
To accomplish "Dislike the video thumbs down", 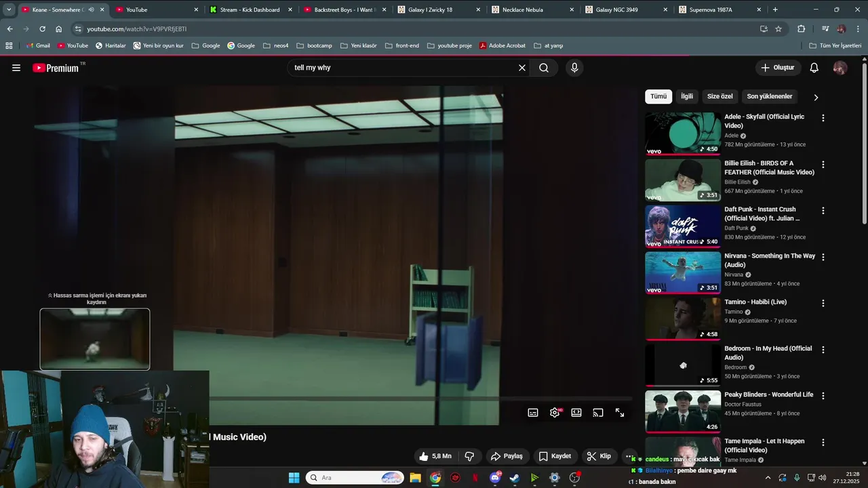I will (469, 456).
